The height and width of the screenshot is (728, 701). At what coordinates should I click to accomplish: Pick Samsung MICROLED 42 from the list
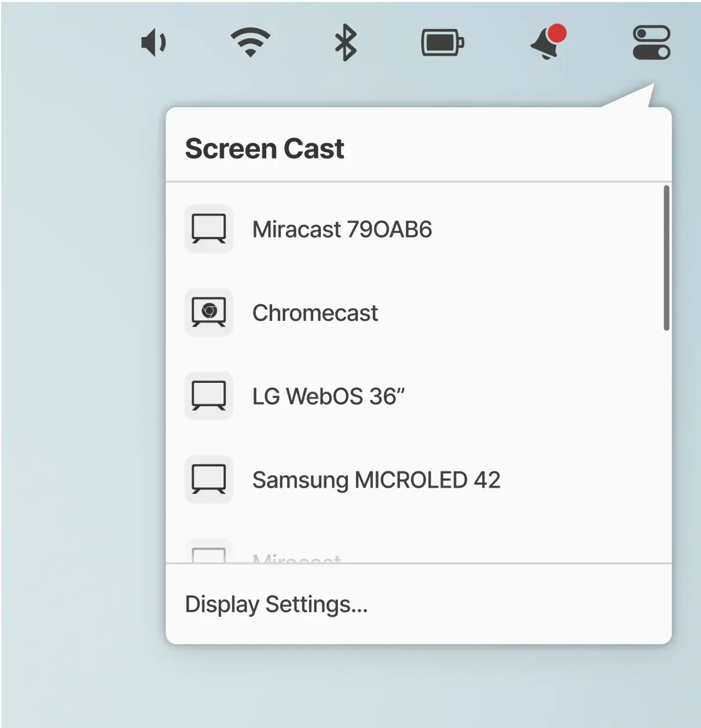pos(376,480)
